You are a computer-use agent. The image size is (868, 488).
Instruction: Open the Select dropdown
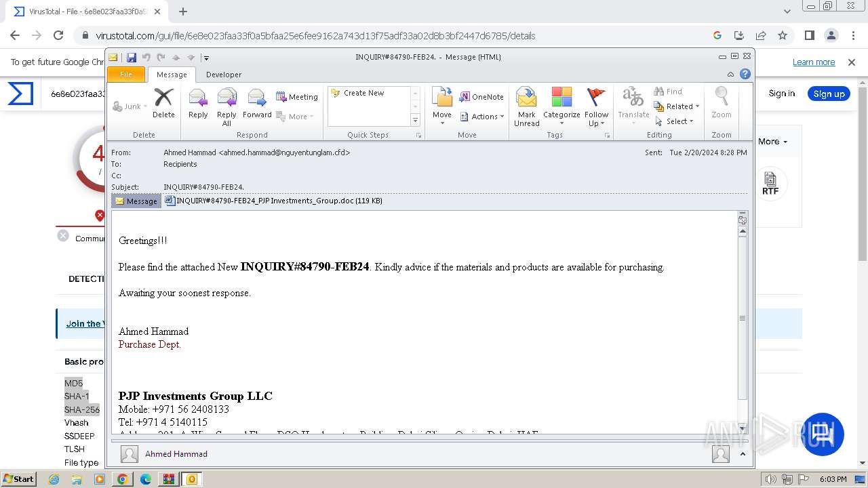[x=675, y=121]
